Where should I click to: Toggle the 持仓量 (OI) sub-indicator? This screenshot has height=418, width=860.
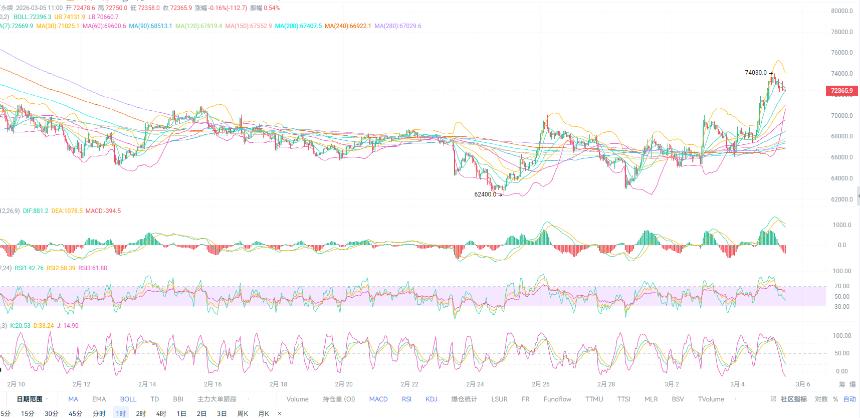coord(340,399)
